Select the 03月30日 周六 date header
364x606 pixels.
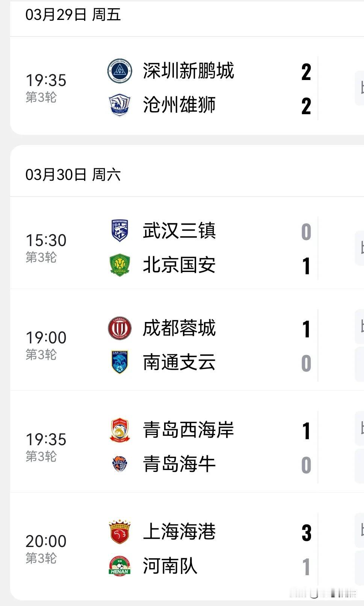pos(73,175)
